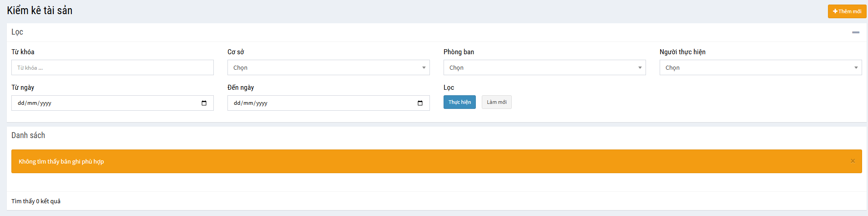Click the Phòng ban field label
Image resolution: width=868 pixels, height=216 pixels.
click(x=459, y=52)
